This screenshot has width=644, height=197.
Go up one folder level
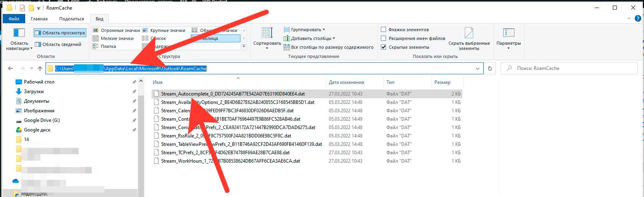40,68
